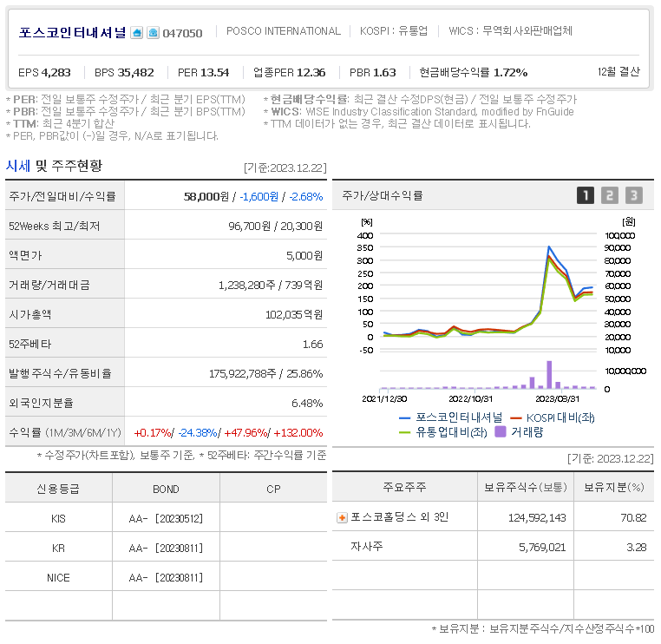The width and height of the screenshot is (661, 644).
Task: Click the 2022/10/31 chart axis date
Action: point(470,398)
